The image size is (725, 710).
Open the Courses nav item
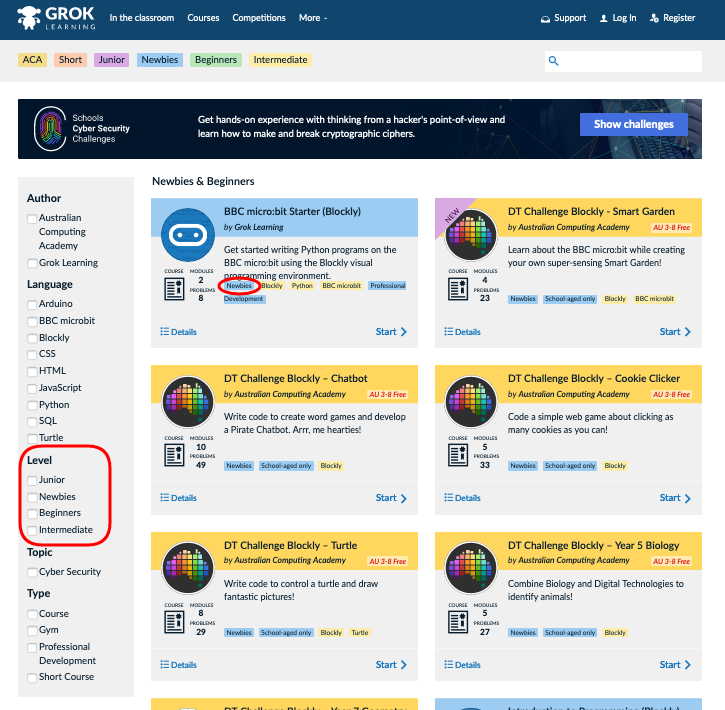click(x=203, y=18)
